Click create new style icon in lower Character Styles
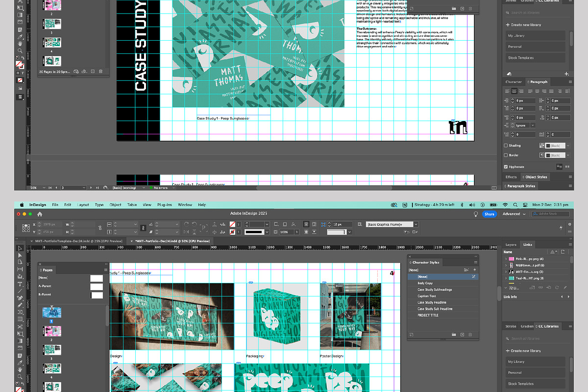The width and height of the screenshot is (588, 392). click(463, 335)
